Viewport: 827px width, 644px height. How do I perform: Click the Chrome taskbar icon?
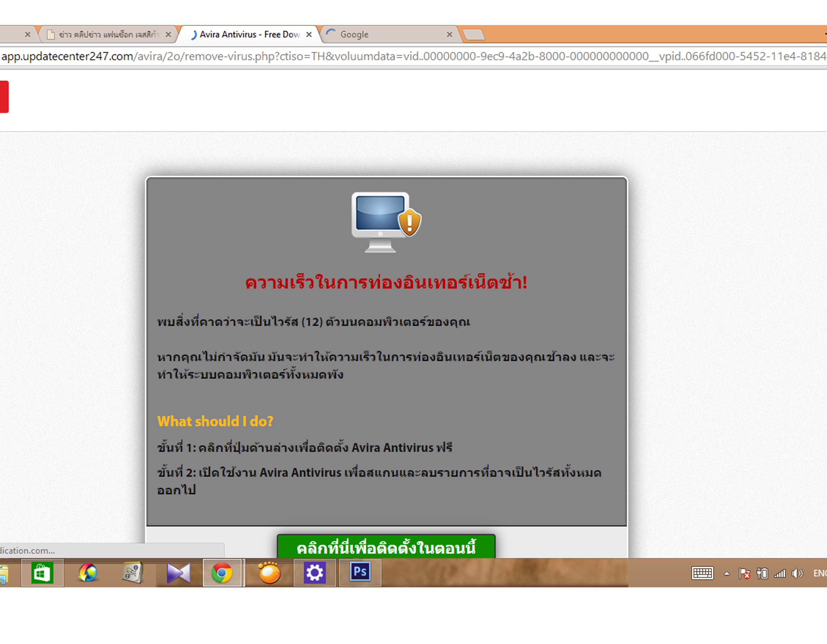pos(222,573)
